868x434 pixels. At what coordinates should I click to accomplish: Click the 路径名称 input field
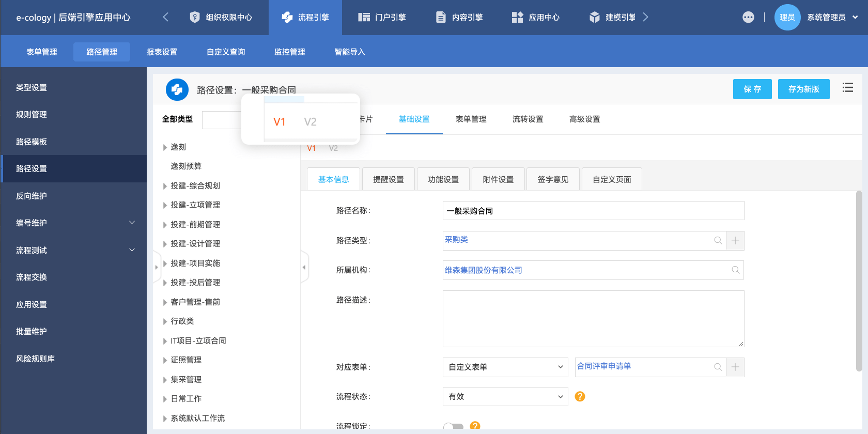pos(593,211)
